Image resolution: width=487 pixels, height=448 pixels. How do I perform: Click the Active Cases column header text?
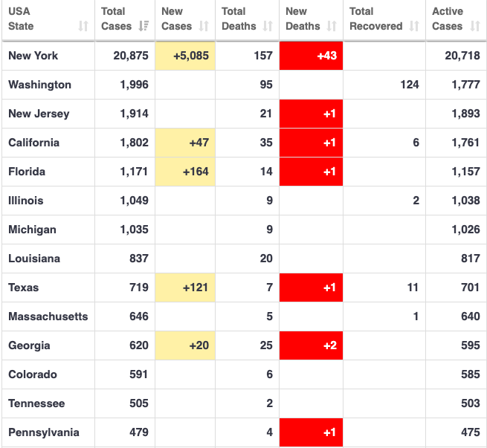click(x=447, y=19)
